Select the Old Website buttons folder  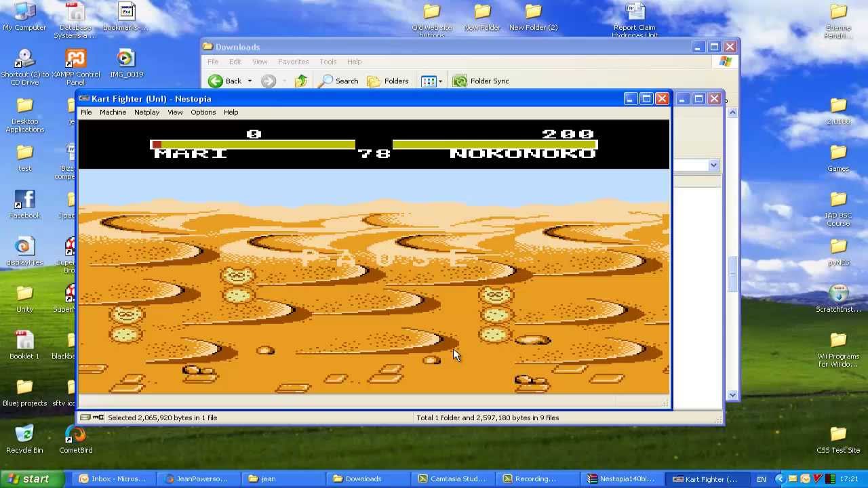(431, 20)
